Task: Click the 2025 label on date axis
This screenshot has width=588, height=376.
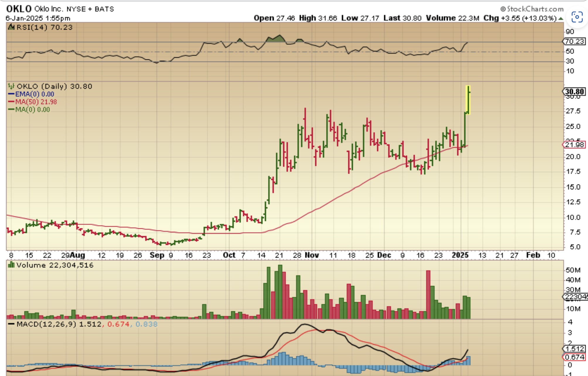Action: point(460,255)
